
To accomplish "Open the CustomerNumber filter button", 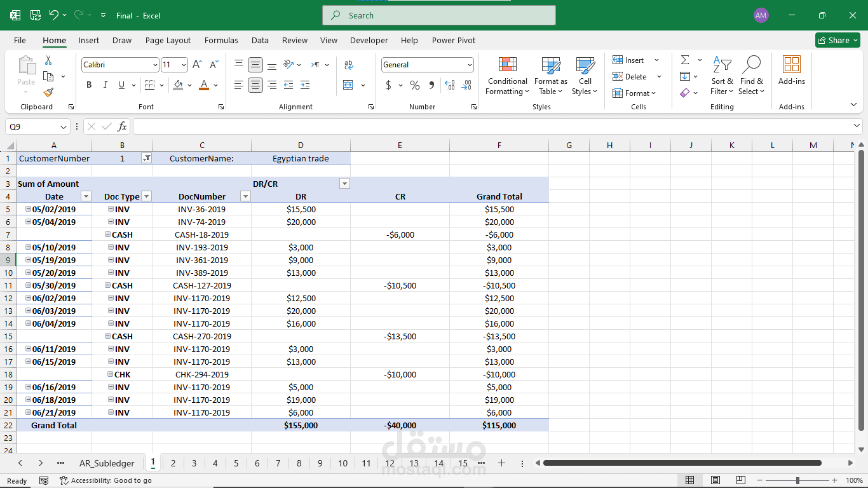I will tap(146, 158).
